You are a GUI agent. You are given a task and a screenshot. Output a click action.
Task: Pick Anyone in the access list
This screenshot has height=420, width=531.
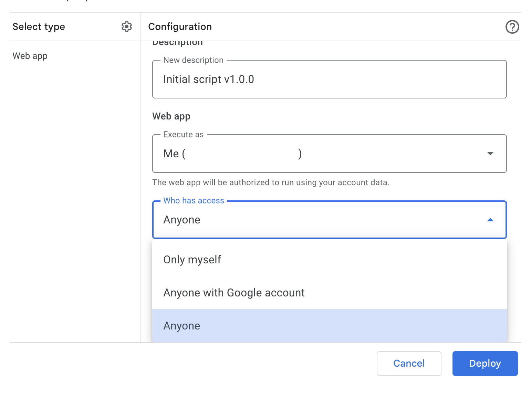330,326
